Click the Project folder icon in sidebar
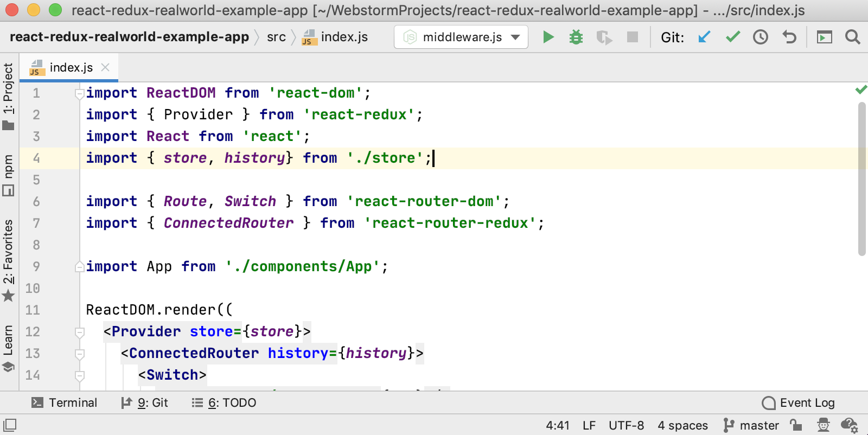Screen dimensions: 868x435 point(8,125)
